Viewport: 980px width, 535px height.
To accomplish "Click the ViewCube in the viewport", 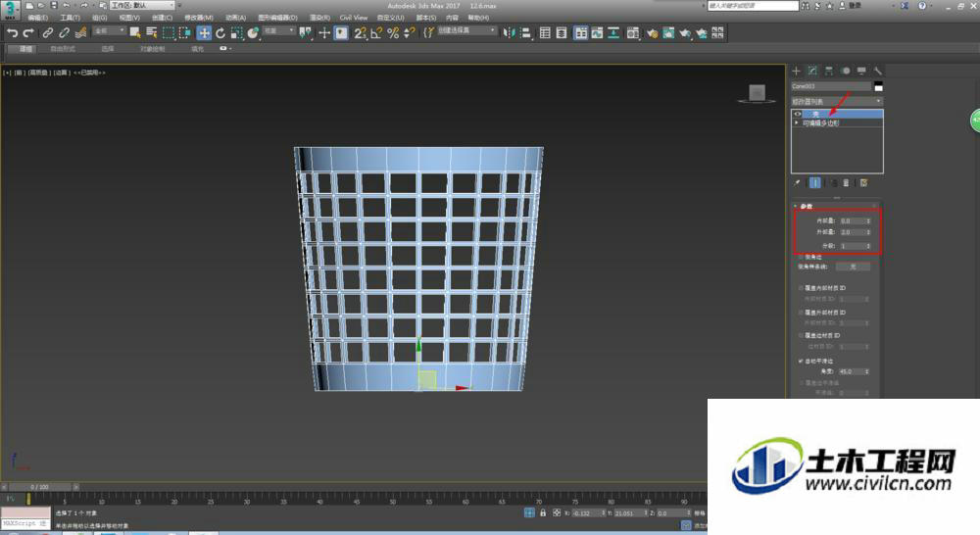I will point(757,93).
